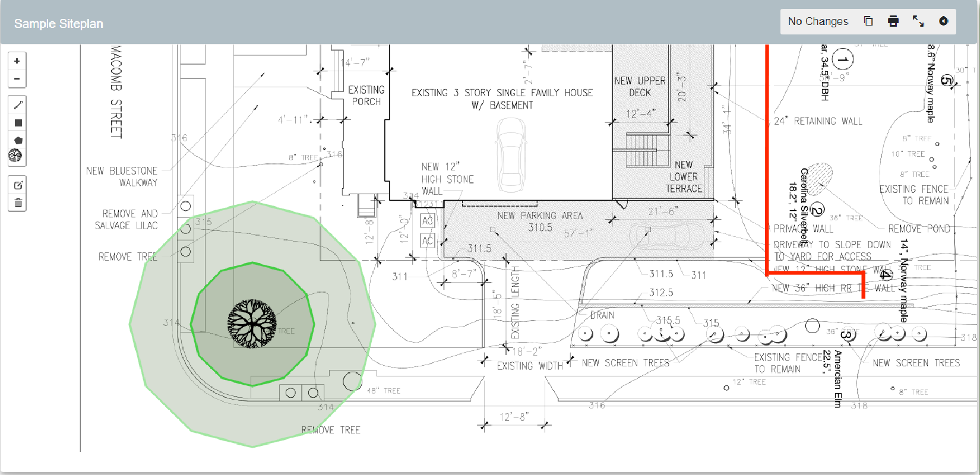Viewport: 980px width, 475px height.
Task: Print the site plan
Action: (x=893, y=21)
